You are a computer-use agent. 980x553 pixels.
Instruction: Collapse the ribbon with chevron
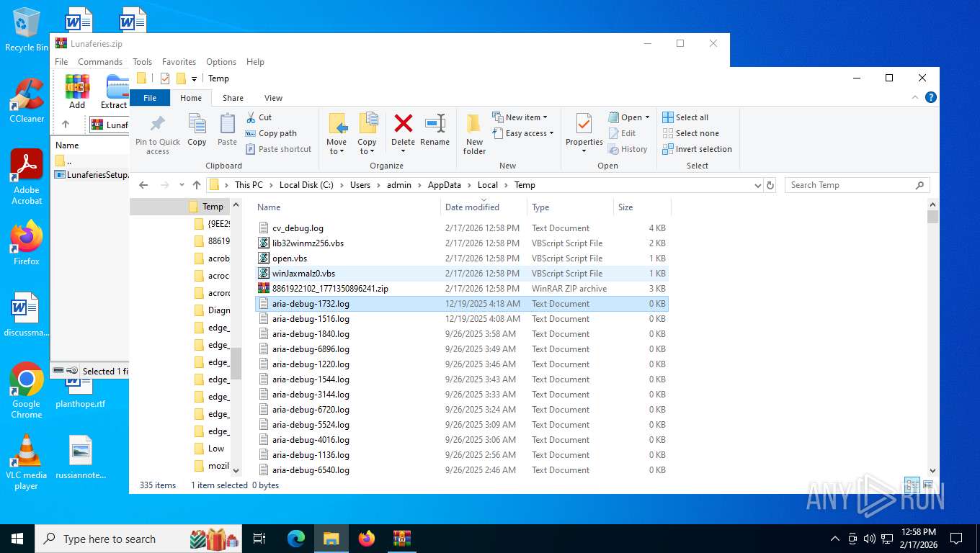coord(916,97)
